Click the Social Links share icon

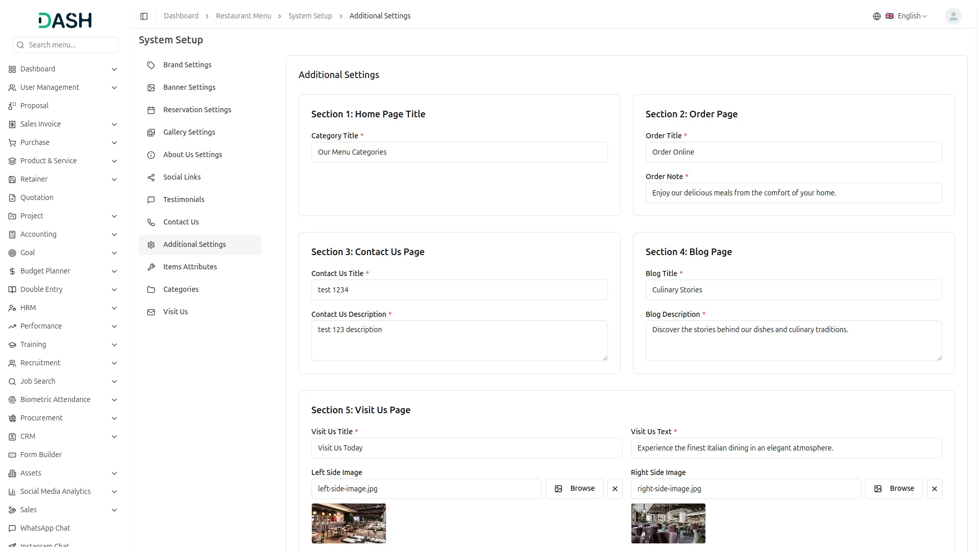pyautogui.click(x=151, y=178)
